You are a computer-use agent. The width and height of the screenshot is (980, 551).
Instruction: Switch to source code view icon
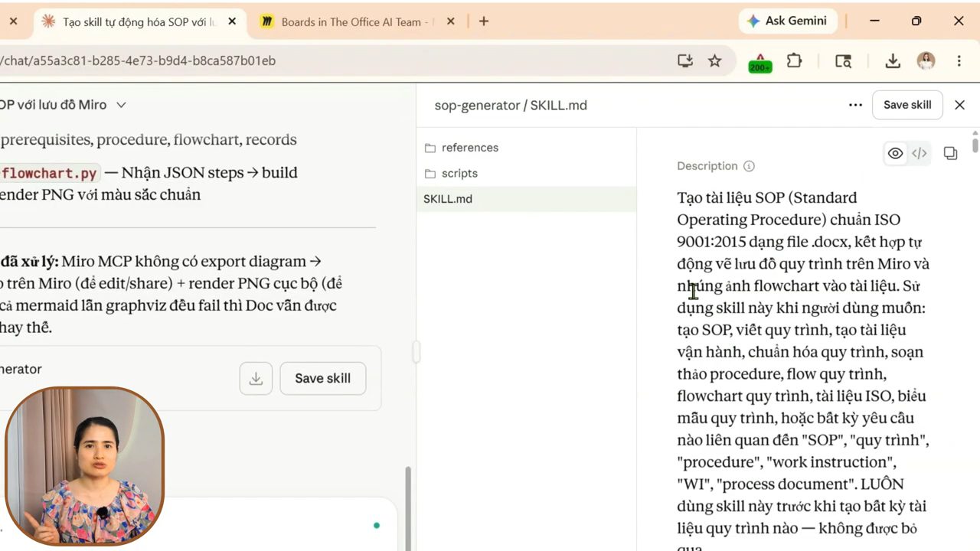[x=919, y=154]
